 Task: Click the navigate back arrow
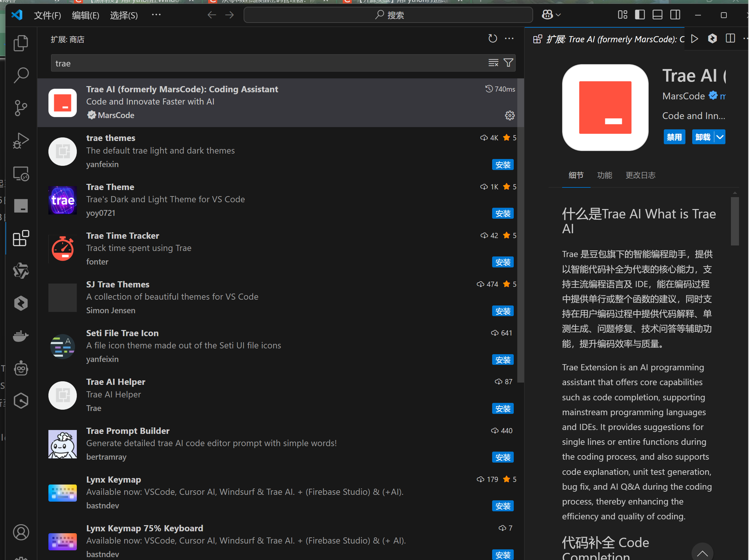(212, 15)
